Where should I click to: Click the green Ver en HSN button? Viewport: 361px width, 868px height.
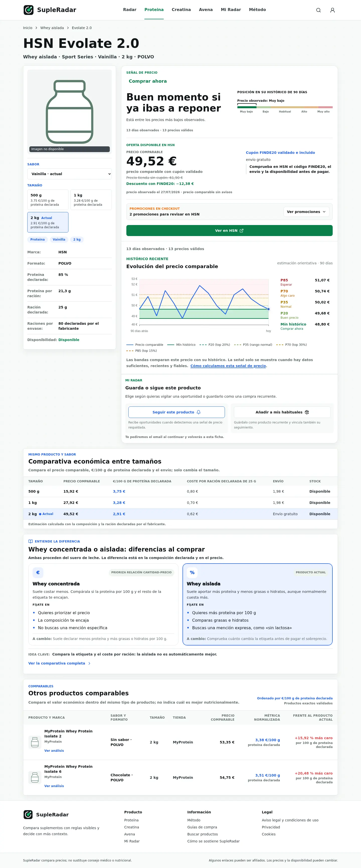pyautogui.click(x=229, y=231)
